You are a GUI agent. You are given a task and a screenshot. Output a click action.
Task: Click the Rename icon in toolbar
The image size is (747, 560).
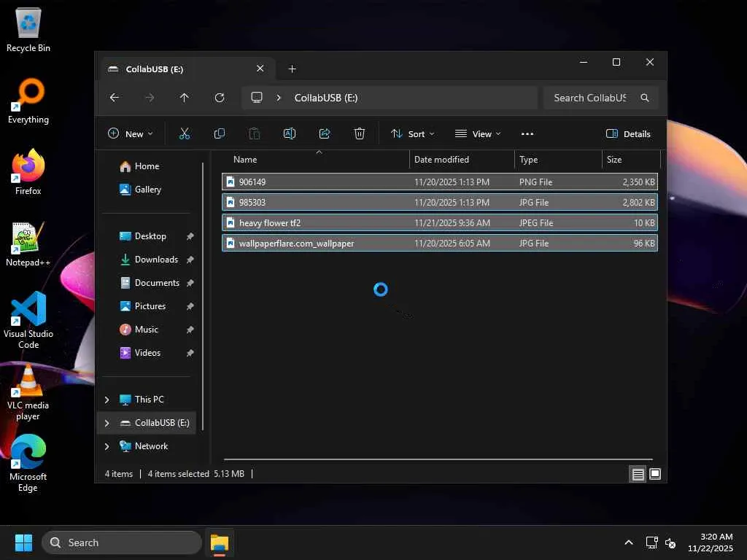click(290, 133)
